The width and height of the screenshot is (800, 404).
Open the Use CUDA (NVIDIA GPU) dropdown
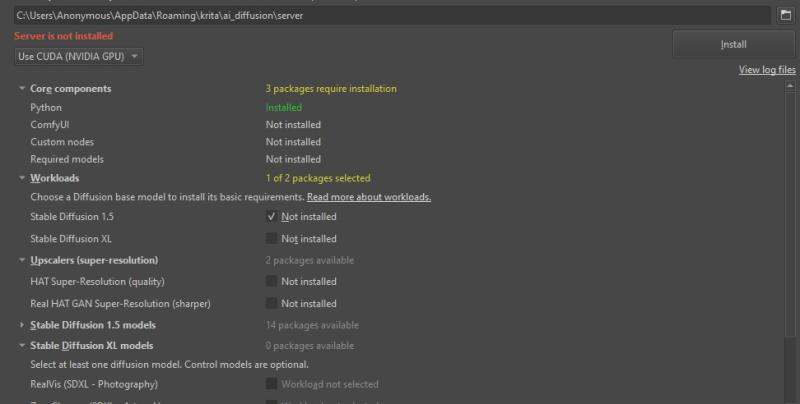coord(79,56)
